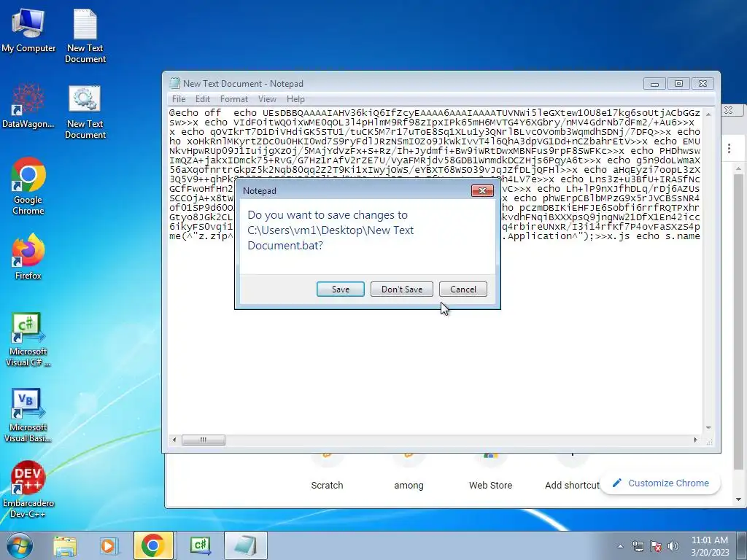Open Notepad Format menu

click(x=234, y=99)
